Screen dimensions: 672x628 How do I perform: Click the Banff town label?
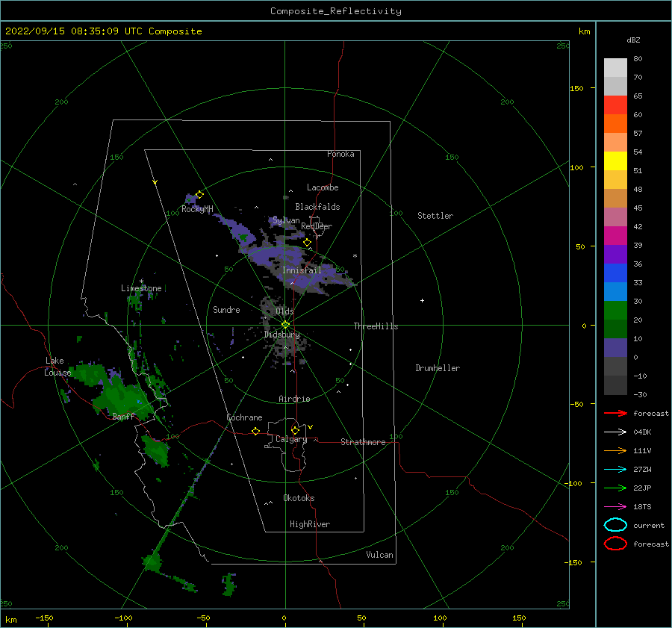click(123, 416)
